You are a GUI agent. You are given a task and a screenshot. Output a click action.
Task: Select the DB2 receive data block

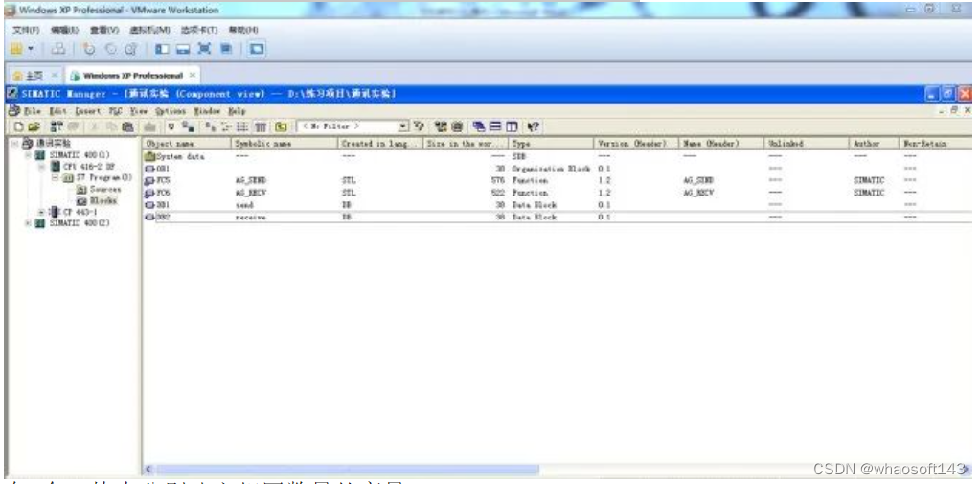click(x=557, y=217)
